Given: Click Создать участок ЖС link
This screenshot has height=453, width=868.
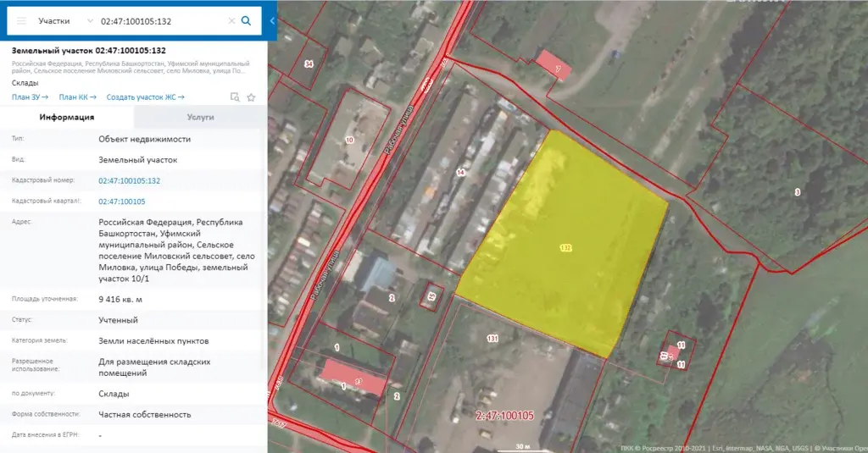Looking at the screenshot, I should click(x=145, y=97).
